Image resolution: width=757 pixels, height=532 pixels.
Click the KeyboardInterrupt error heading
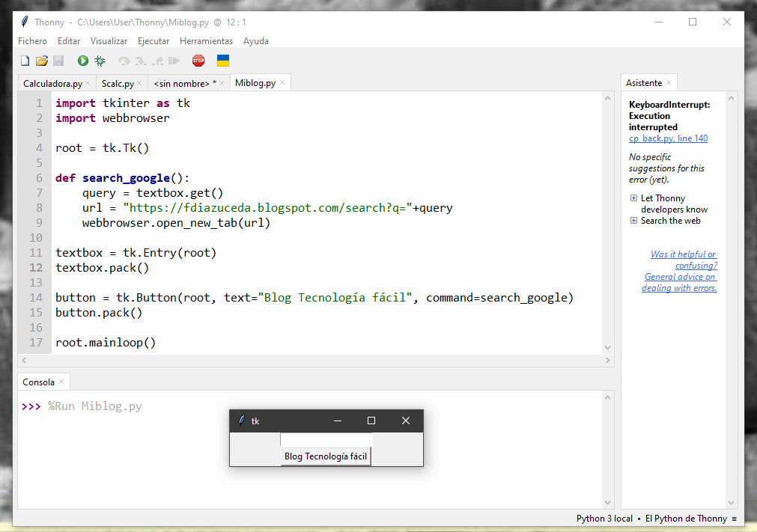click(x=669, y=116)
